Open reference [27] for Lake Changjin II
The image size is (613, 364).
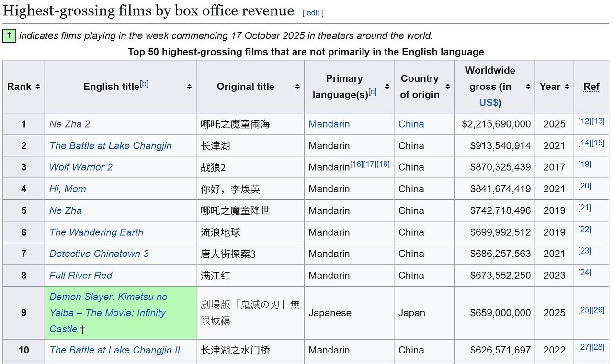[585, 347]
